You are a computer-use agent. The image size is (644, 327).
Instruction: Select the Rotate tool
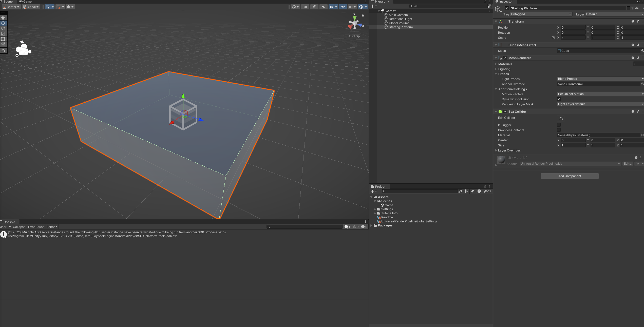(3, 28)
